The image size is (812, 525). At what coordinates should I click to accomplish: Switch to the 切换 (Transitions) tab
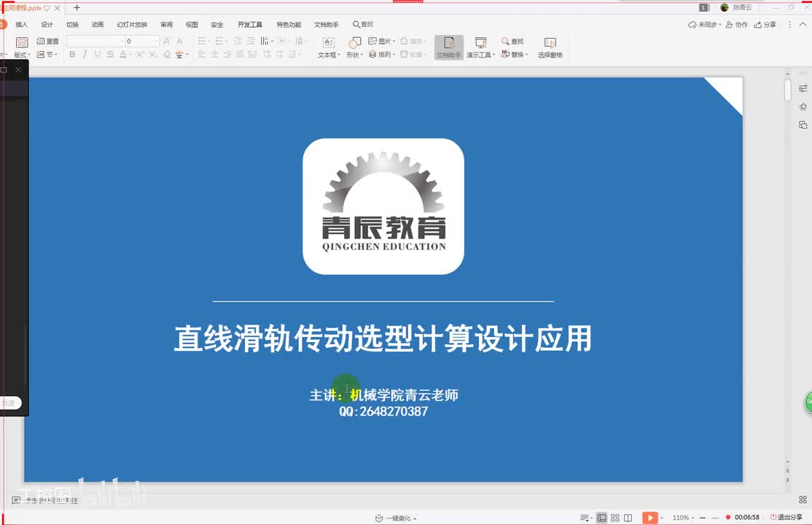pos(72,24)
